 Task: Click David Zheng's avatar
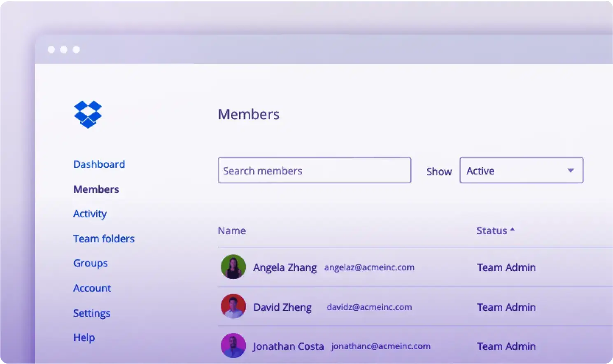coord(233,306)
